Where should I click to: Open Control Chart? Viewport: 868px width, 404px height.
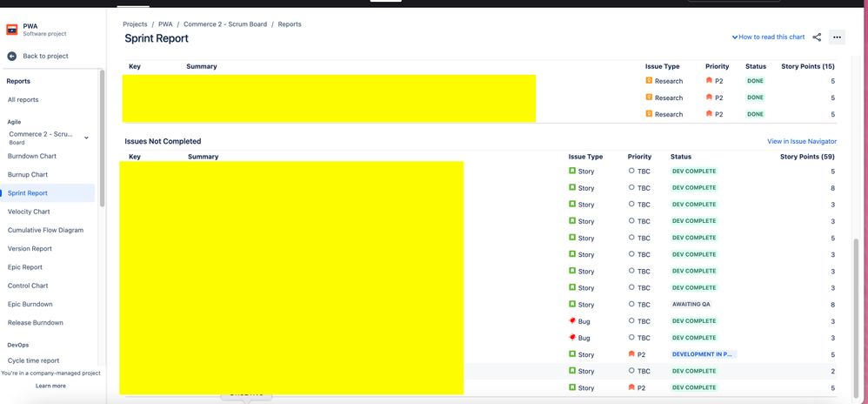pyautogui.click(x=28, y=286)
